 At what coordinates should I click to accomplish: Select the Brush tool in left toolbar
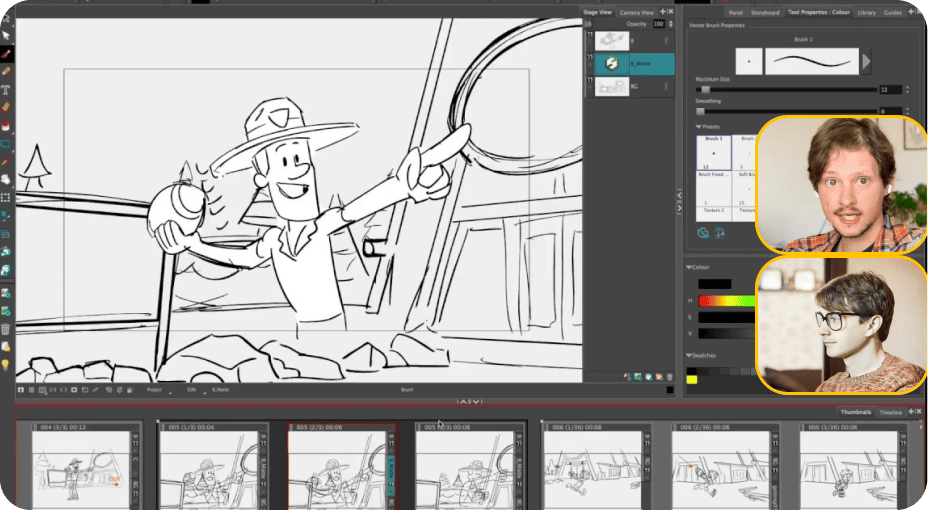(6, 53)
